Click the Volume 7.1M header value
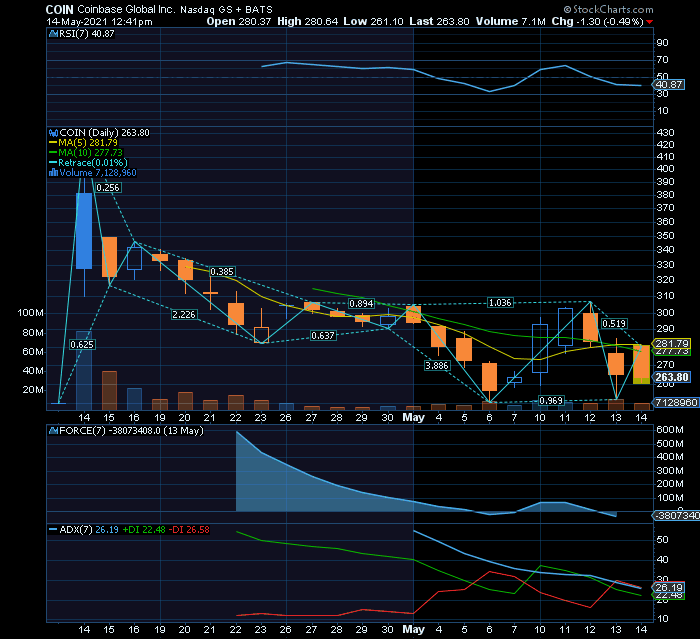 pyautogui.click(x=511, y=21)
